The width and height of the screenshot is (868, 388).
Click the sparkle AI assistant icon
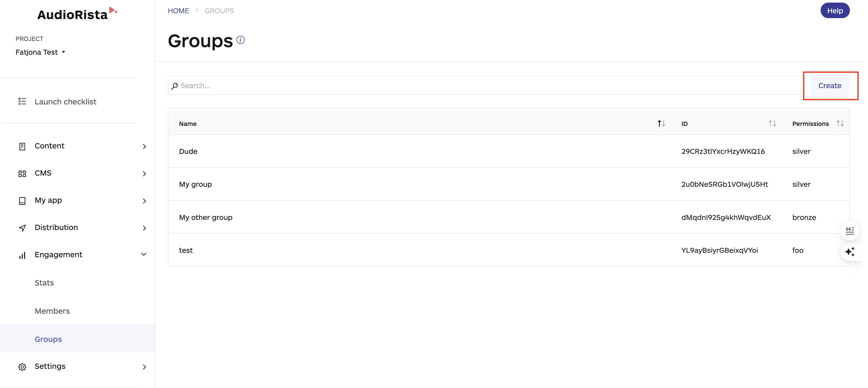point(850,252)
